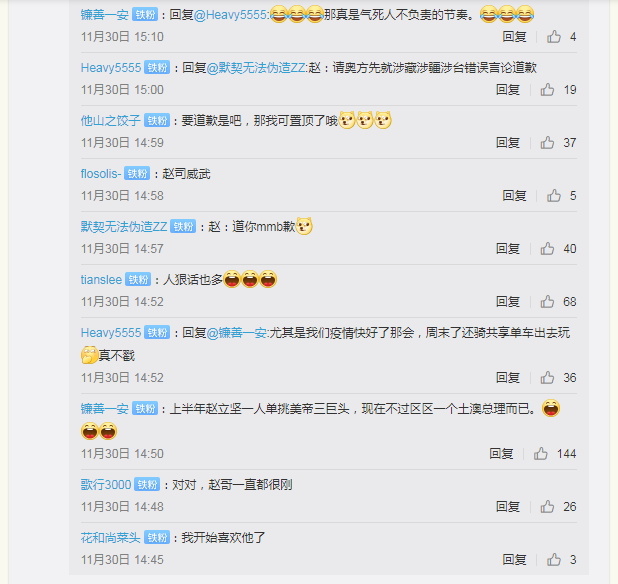Reply to 他山之饺子's 14:59 comment
The width and height of the screenshot is (618, 584).
(508, 142)
